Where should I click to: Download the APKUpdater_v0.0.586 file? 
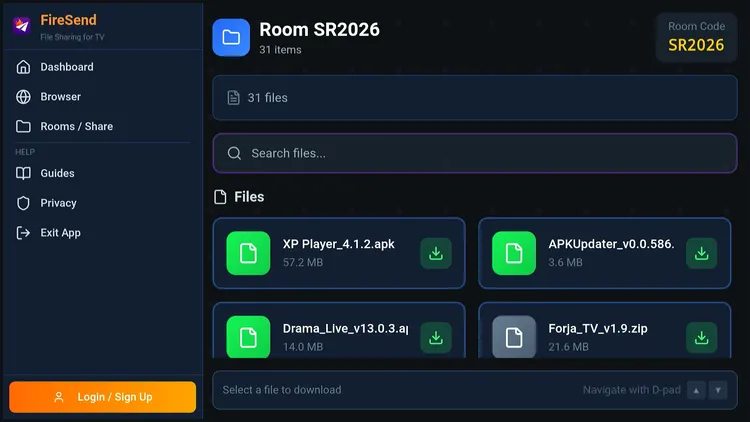[x=701, y=253]
